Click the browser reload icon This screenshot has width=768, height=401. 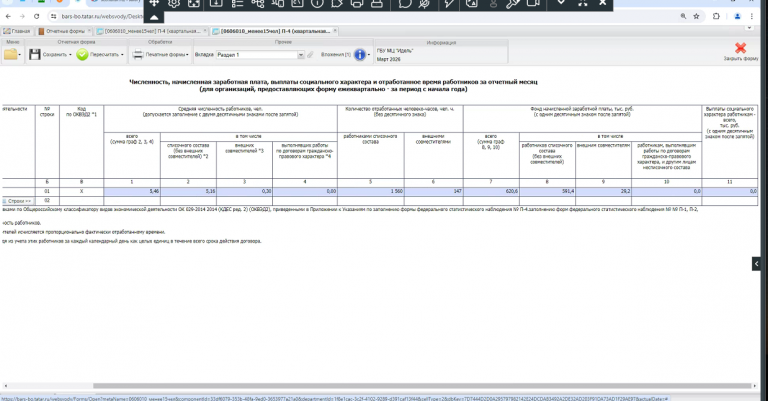(x=36, y=16)
